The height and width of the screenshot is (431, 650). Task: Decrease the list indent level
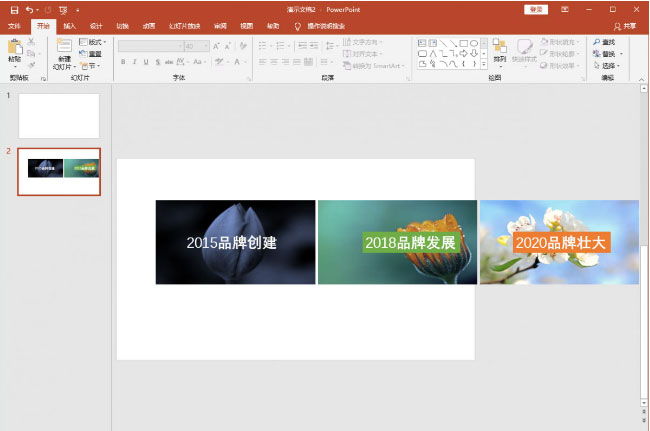coord(302,46)
